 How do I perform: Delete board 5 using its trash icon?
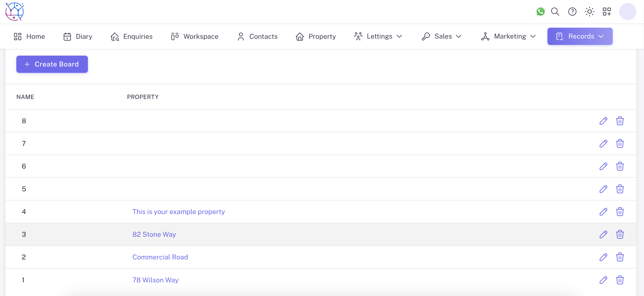620,189
